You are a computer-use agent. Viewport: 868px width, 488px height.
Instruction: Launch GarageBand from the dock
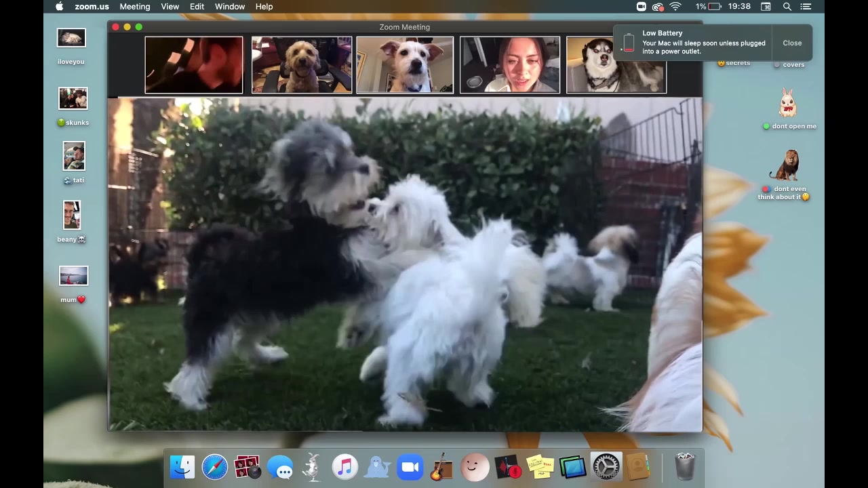[x=441, y=467]
